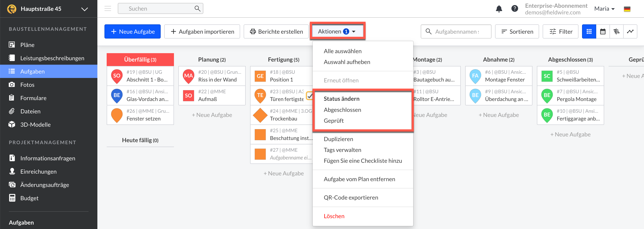Click the hamburger menu icon

[x=108, y=9]
